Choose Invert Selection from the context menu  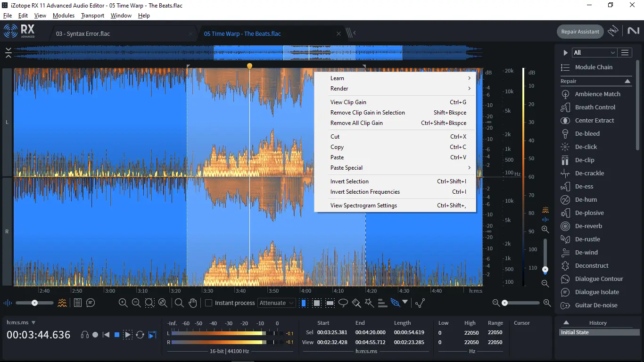click(349, 181)
